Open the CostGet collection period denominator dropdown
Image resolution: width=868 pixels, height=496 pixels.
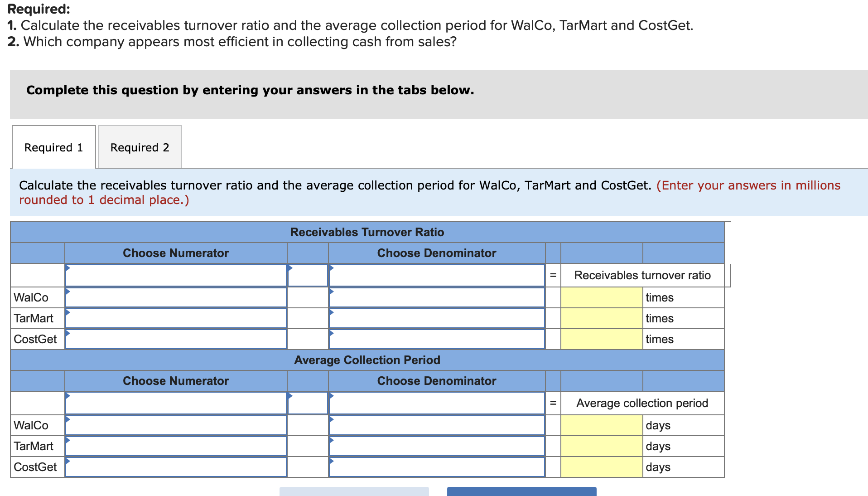[x=436, y=467]
